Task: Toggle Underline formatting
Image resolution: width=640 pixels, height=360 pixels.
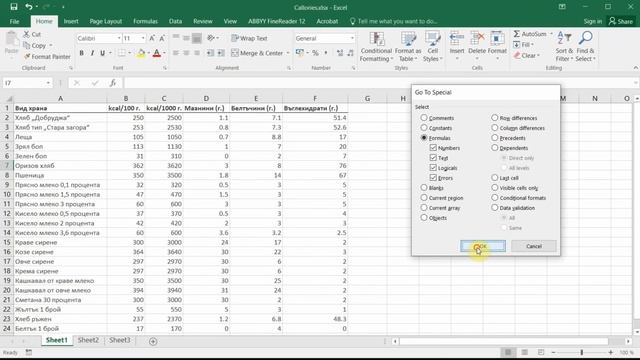Action: click(x=102, y=53)
